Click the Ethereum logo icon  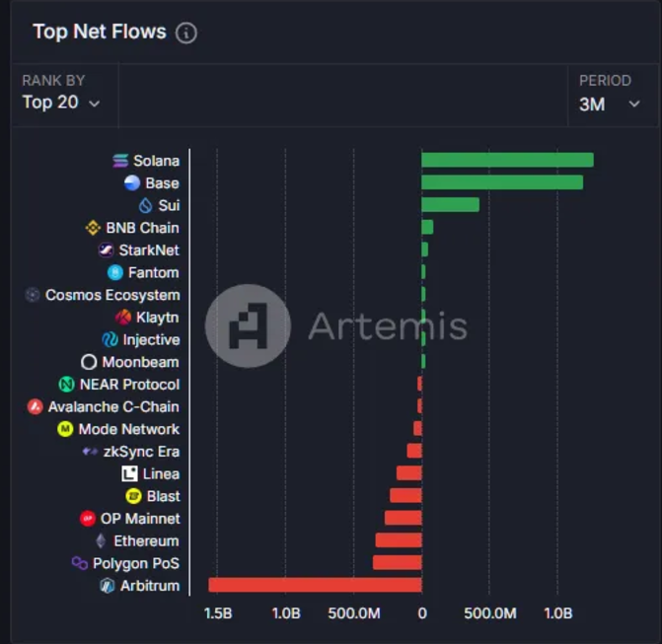(x=101, y=540)
